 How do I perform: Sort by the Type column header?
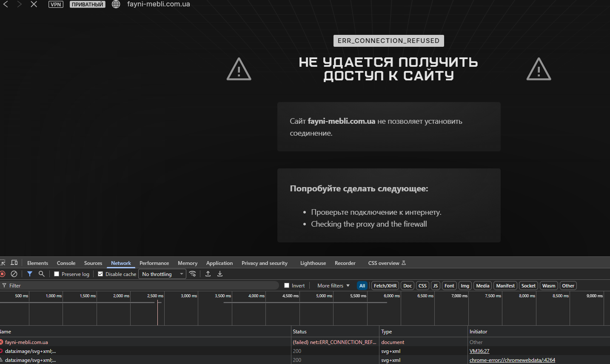pos(424,332)
